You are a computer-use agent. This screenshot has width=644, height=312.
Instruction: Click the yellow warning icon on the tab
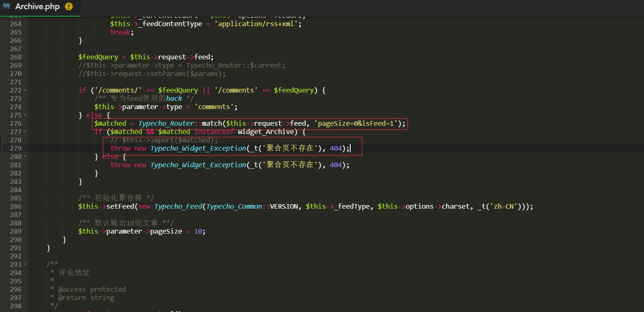click(69, 7)
